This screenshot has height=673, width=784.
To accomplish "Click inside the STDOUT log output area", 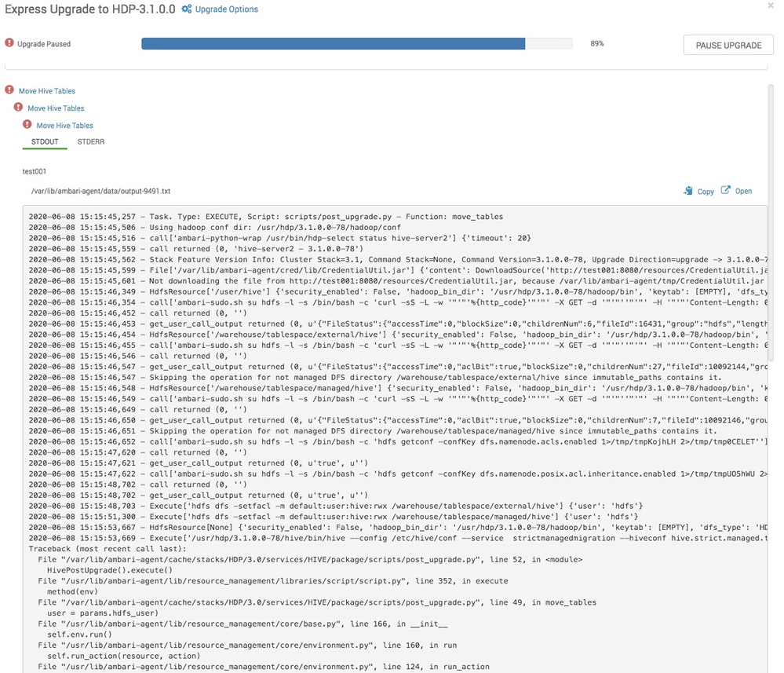I will [x=395, y=439].
